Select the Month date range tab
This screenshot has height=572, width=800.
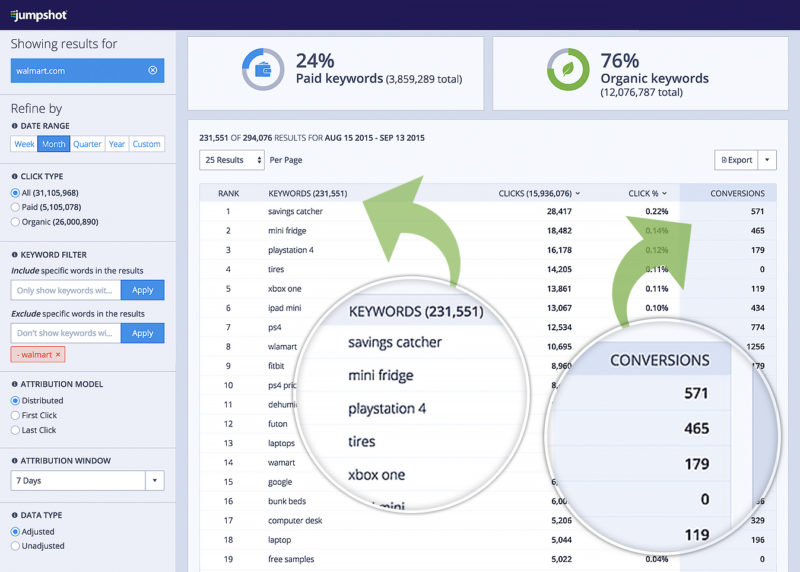54,144
